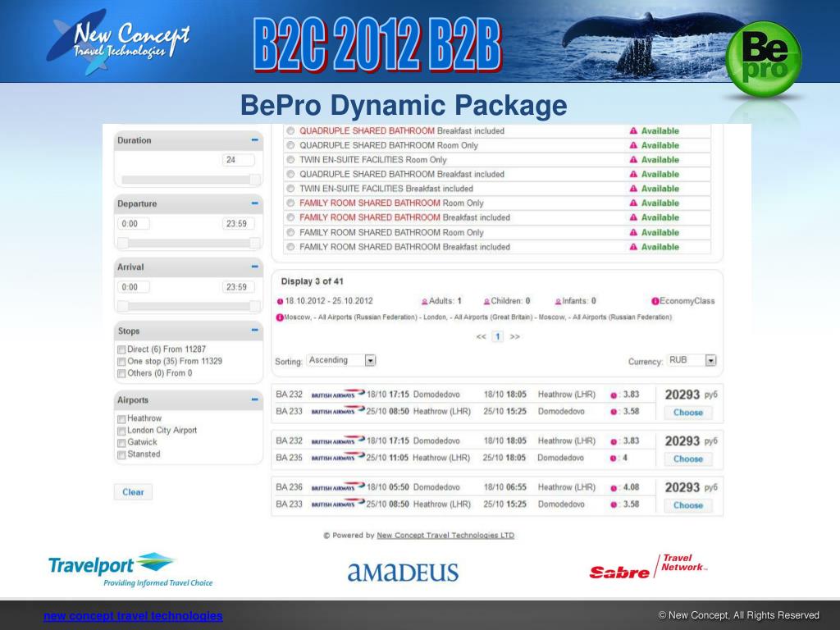Check the Gatwick airport filter

[x=121, y=442]
